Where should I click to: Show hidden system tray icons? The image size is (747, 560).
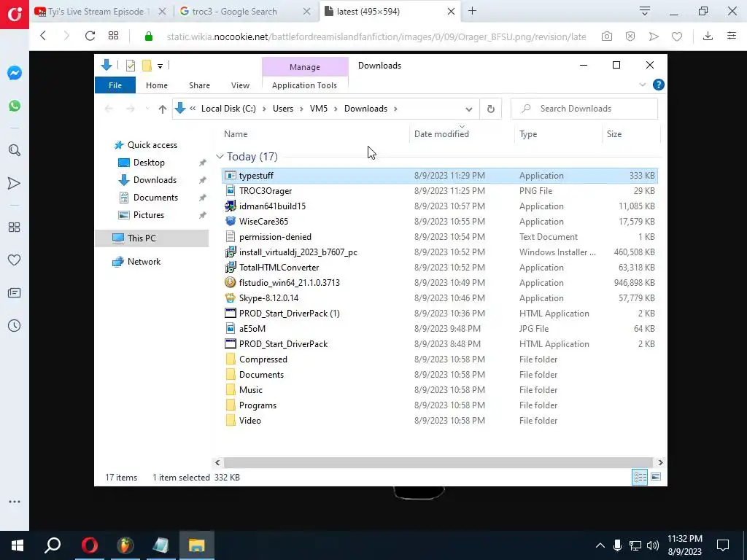tap(600, 545)
